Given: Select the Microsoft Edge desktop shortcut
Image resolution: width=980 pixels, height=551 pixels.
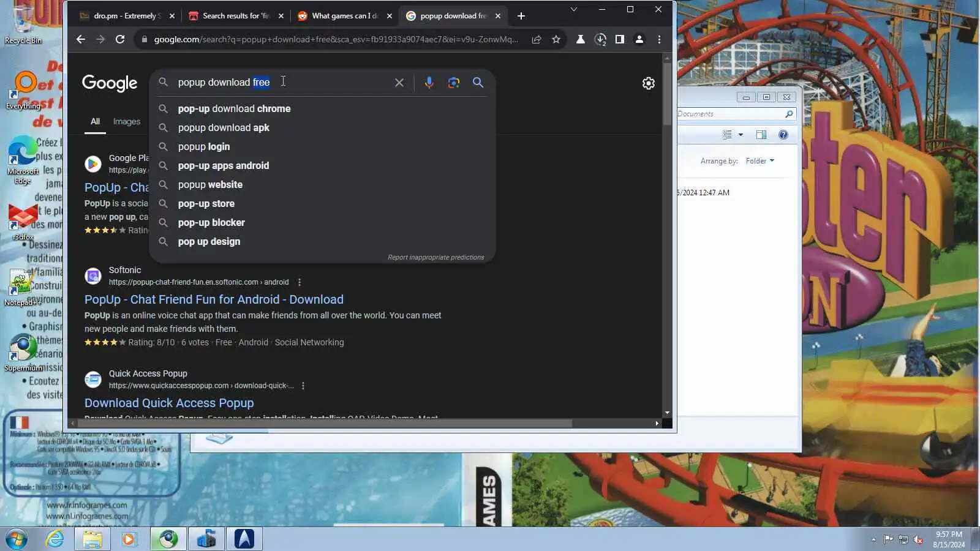Looking at the screenshot, I should tap(23, 160).
